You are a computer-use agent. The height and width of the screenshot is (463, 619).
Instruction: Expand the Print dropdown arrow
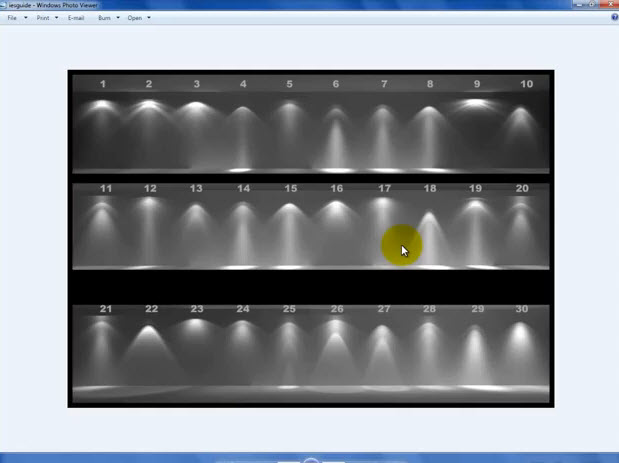point(56,18)
